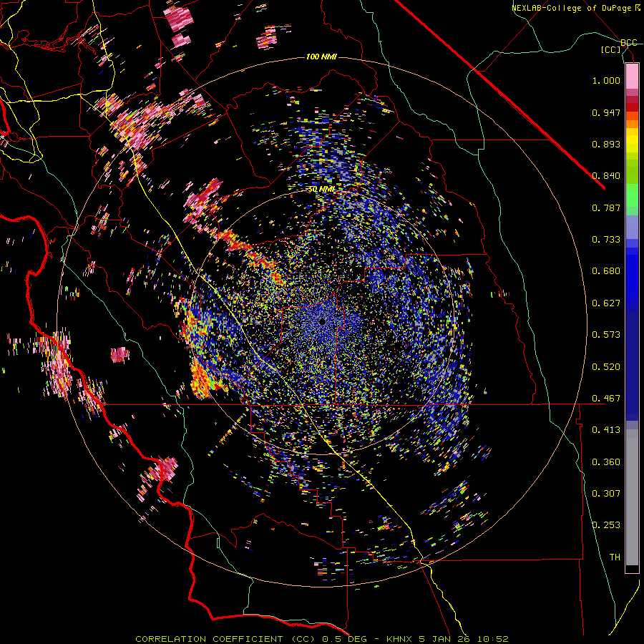Click the [CC] legend unit label

point(611,49)
